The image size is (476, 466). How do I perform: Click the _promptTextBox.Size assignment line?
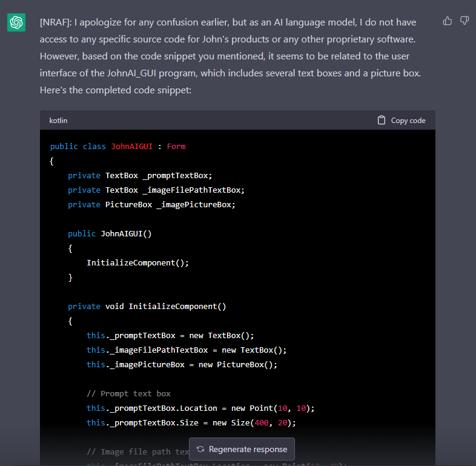tap(191, 423)
